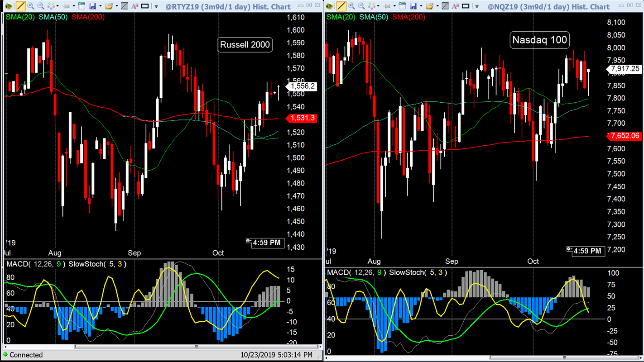The height and width of the screenshot is (362, 644).
Task: Click the green application icon in RTYZ19 window
Action: [x=9, y=6]
